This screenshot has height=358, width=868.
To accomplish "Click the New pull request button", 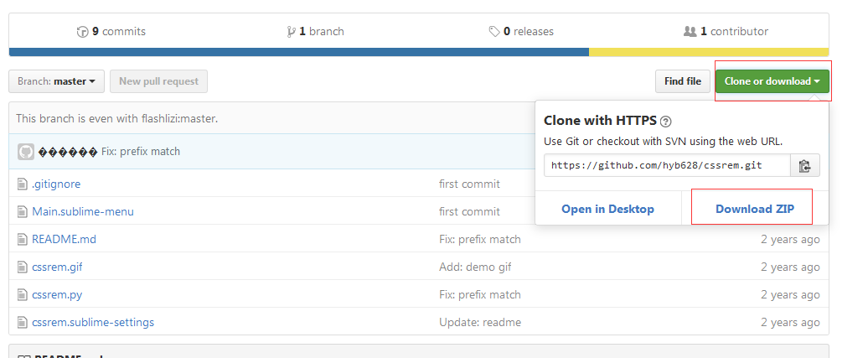I will (159, 81).
